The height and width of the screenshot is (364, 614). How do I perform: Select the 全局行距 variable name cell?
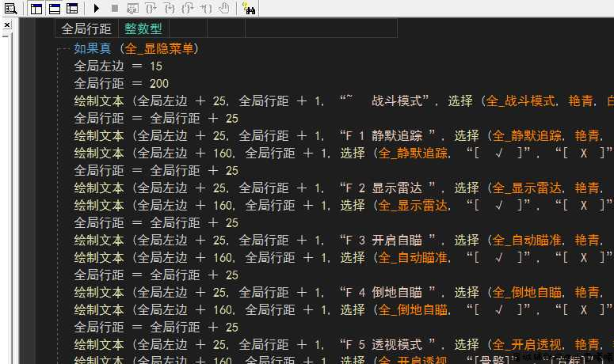(86, 28)
